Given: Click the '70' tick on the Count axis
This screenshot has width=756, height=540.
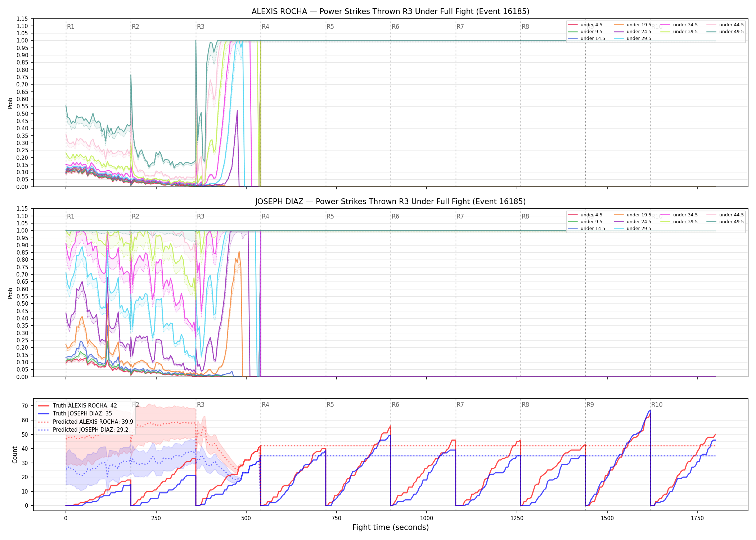Looking at the screenshot, I should click(24, 406).
